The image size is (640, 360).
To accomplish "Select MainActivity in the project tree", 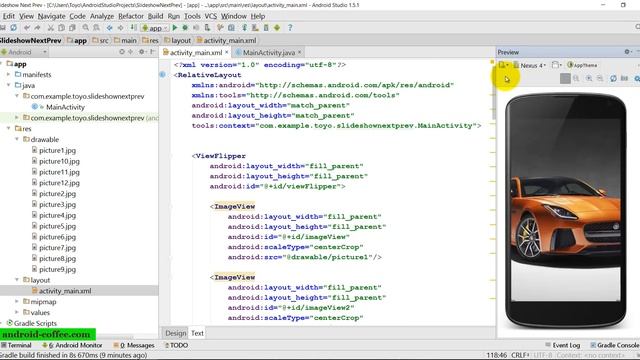I will point(65,107).
